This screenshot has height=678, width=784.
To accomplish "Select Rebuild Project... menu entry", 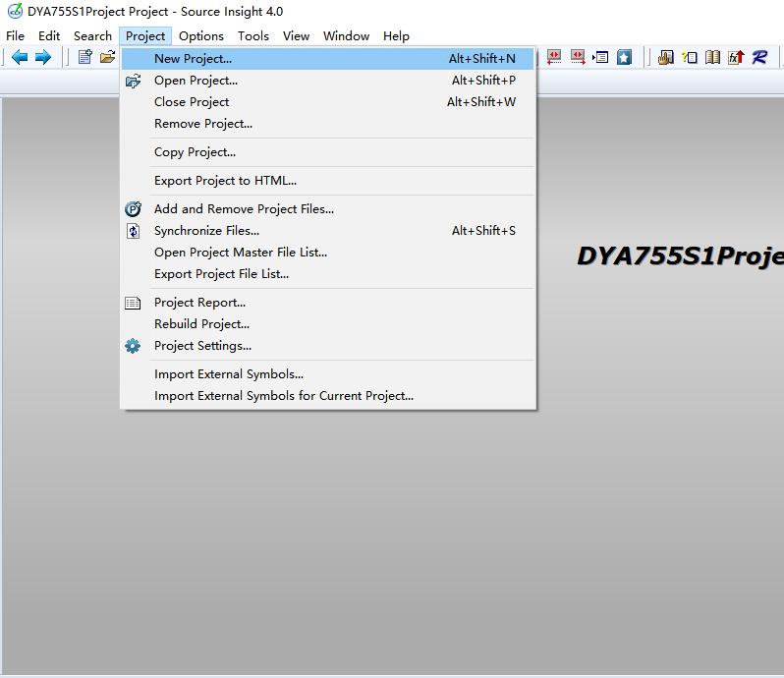I will (x=327, y=324).
